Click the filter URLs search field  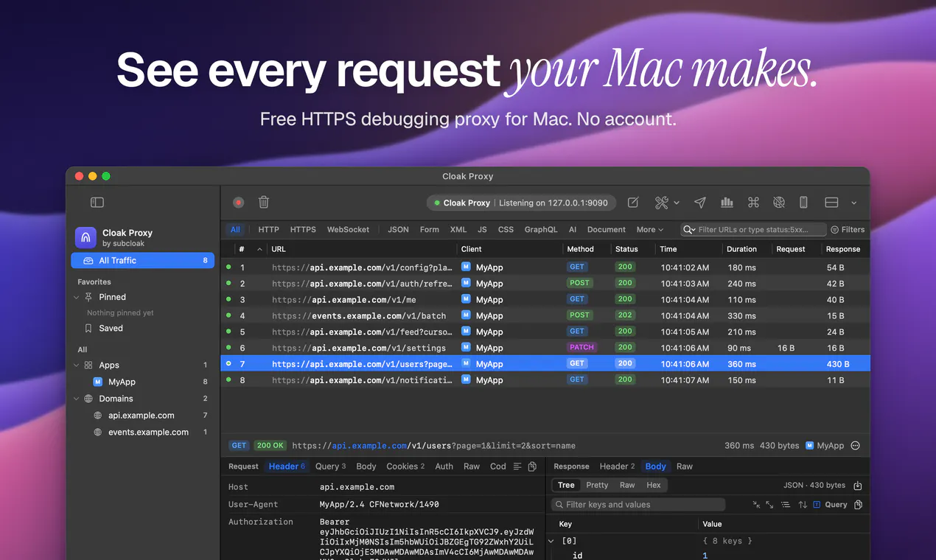click(x=752, y=230)
